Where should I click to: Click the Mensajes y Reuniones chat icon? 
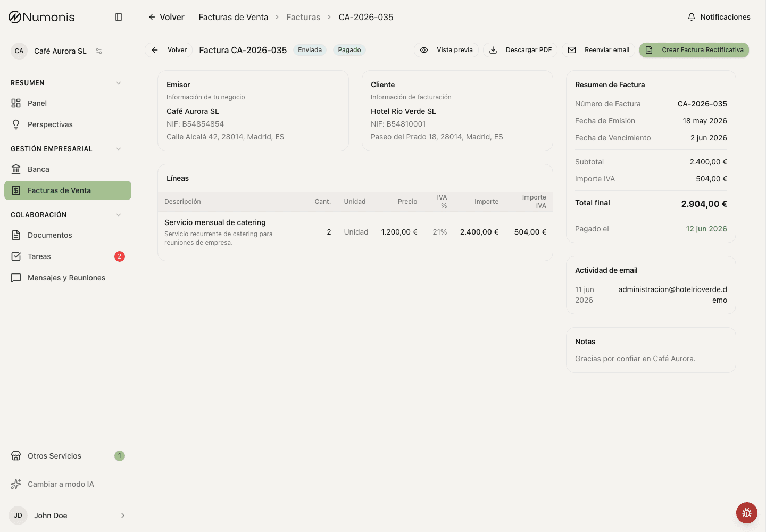point(16,278)
